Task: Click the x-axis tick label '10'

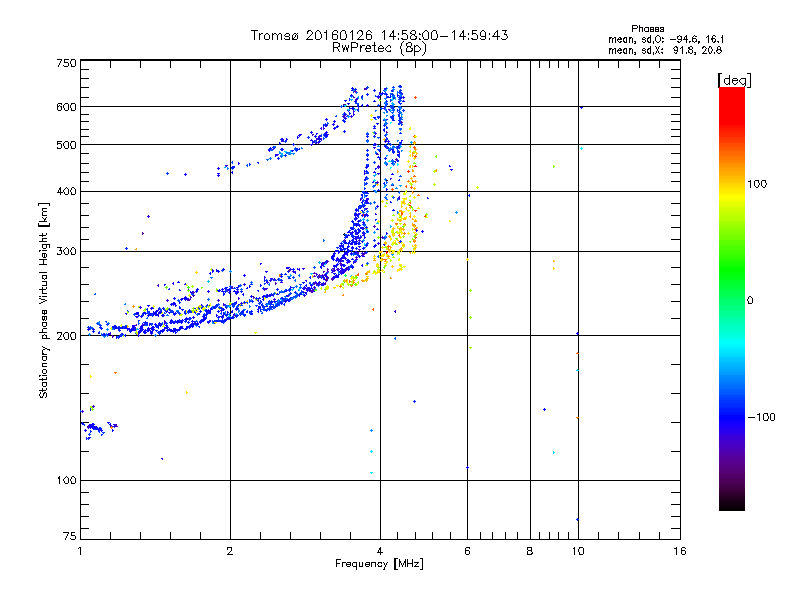Action: coord(578,551)
